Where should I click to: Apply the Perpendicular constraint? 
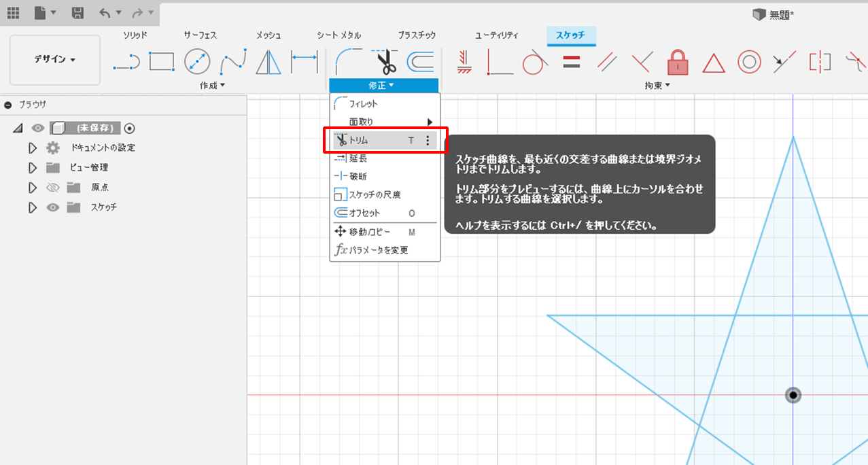642,62
